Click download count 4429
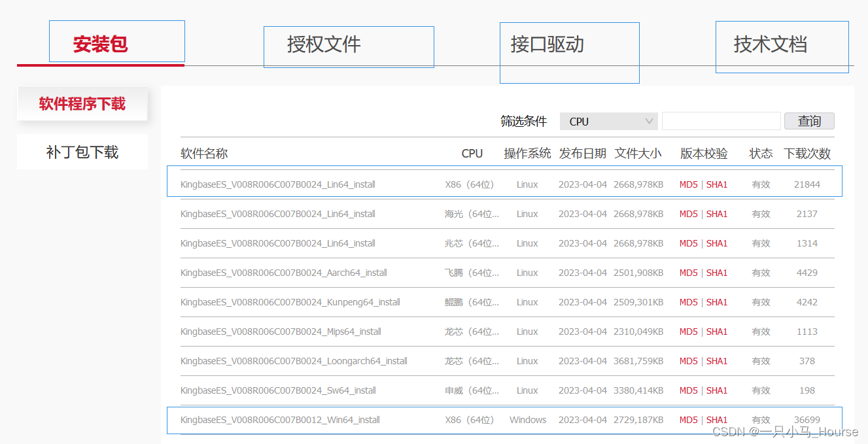 (x=807, y=273)
